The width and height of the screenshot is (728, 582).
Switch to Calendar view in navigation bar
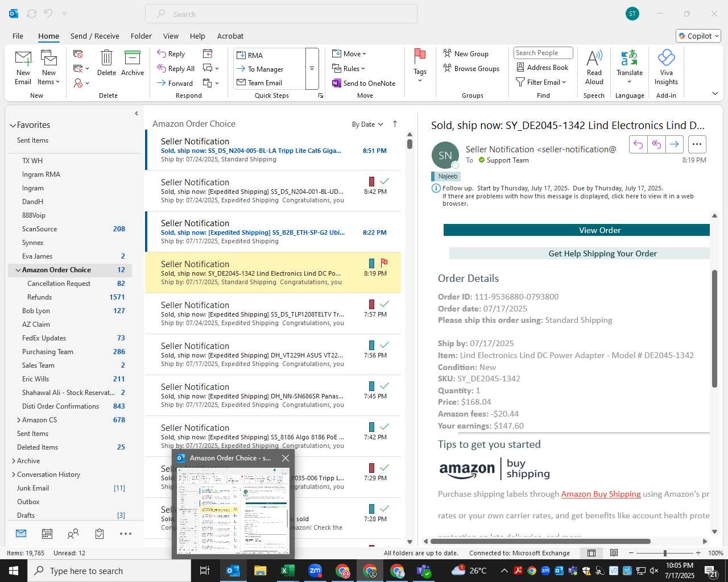(x=47, y=534)
